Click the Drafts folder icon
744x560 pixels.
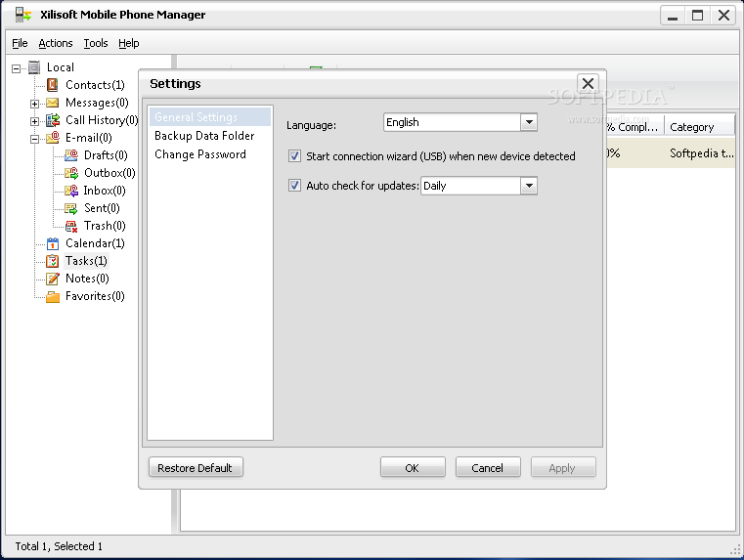71,155
